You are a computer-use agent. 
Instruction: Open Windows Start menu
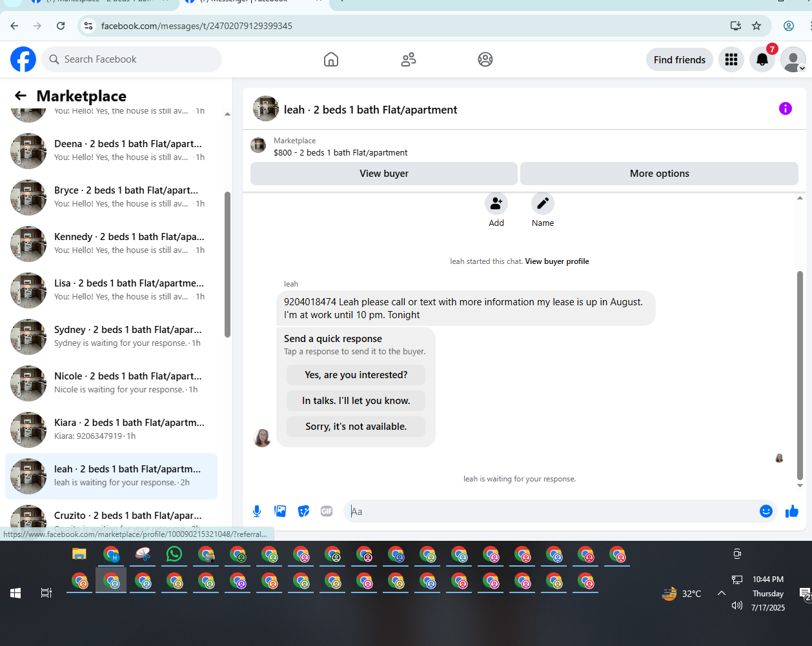coord(15,592)
